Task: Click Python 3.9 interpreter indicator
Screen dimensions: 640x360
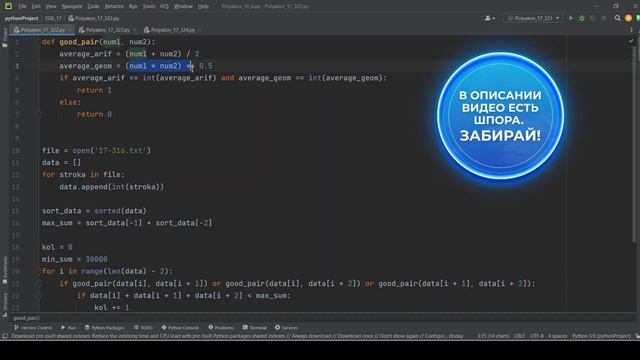Action: tap(601, 336)
